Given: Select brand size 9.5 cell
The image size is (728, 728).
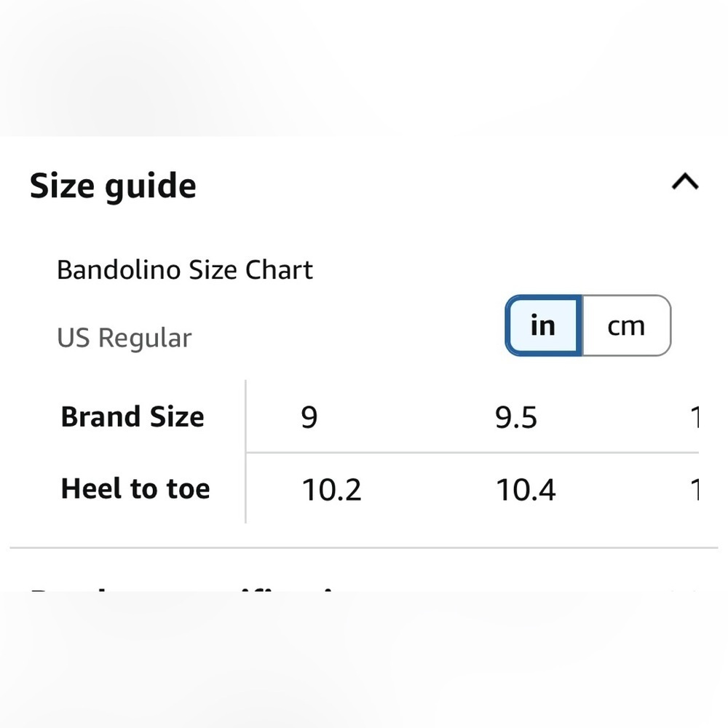Looking at the screenshot, I should click(x=516, y=417).
